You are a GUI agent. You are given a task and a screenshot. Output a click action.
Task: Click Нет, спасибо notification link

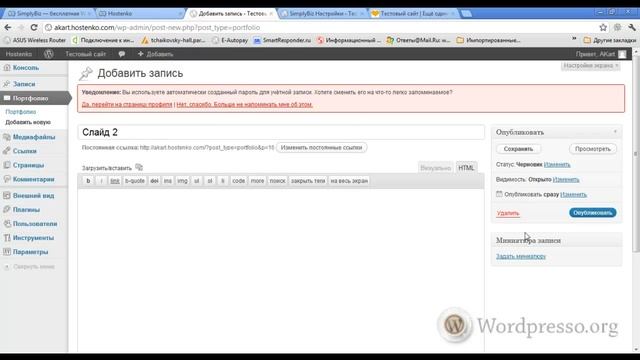click(244, 104)
